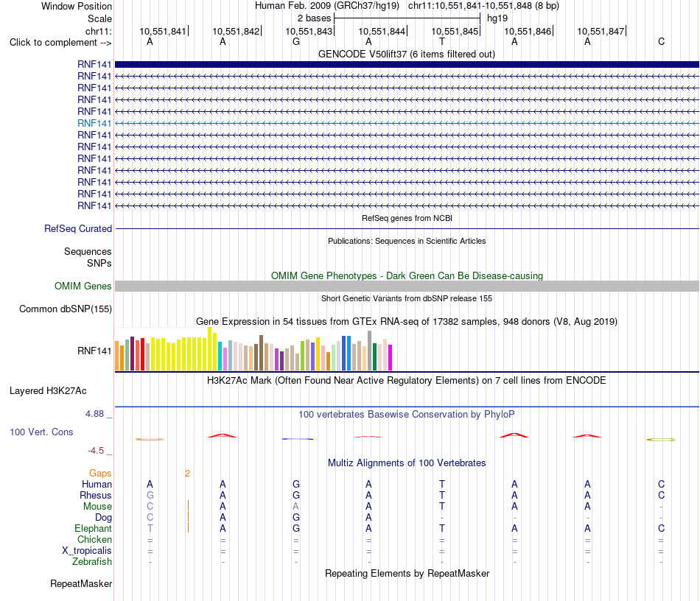
Task: Click the Elephant T base in first column
Action: 150,528
